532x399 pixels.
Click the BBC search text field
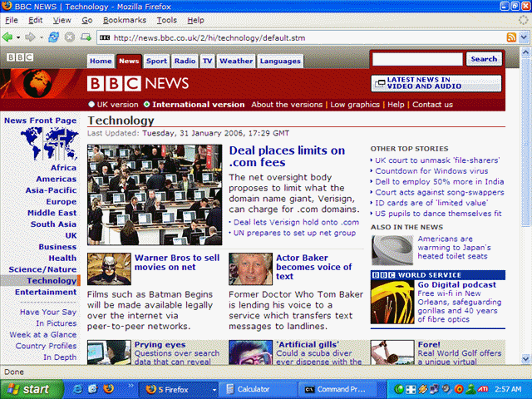click(x=417, y=59)
